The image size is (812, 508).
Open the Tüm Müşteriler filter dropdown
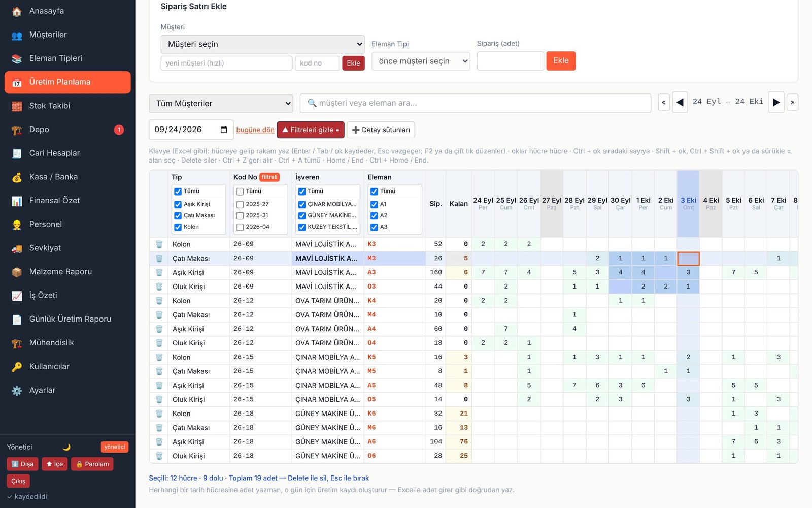[221, 104]
